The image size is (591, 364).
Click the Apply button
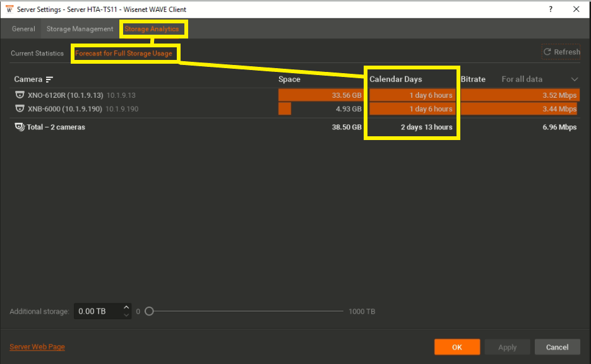point(507,347)
